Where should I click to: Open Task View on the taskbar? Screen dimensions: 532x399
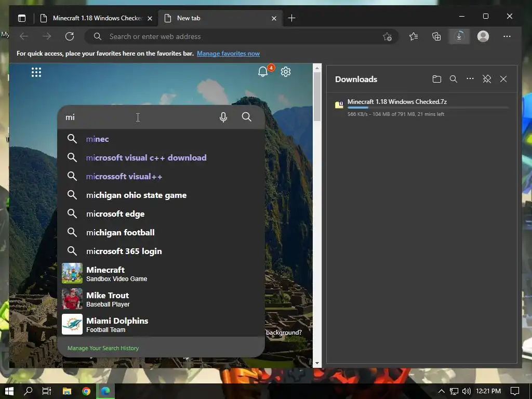[46, 391]
